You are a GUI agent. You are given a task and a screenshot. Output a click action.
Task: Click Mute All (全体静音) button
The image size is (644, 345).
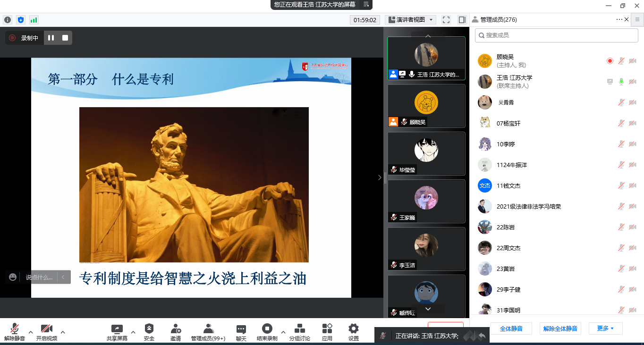click(x=511, y=328)
